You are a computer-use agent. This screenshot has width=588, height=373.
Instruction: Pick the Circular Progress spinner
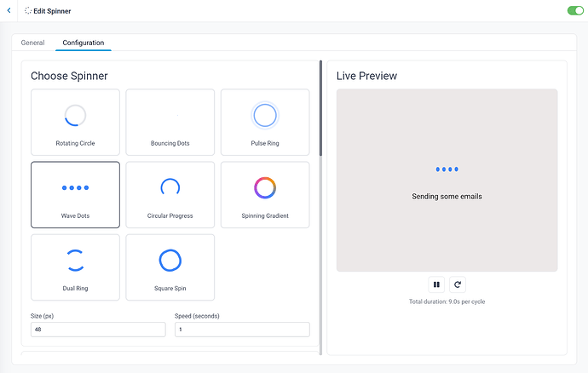tap(170, 194)
